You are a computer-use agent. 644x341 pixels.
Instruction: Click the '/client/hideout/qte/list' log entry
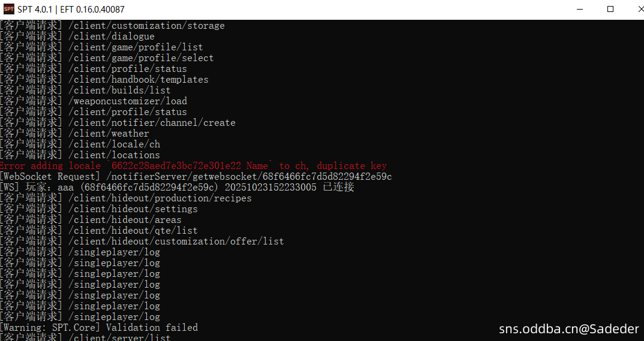tap(133, 231)
